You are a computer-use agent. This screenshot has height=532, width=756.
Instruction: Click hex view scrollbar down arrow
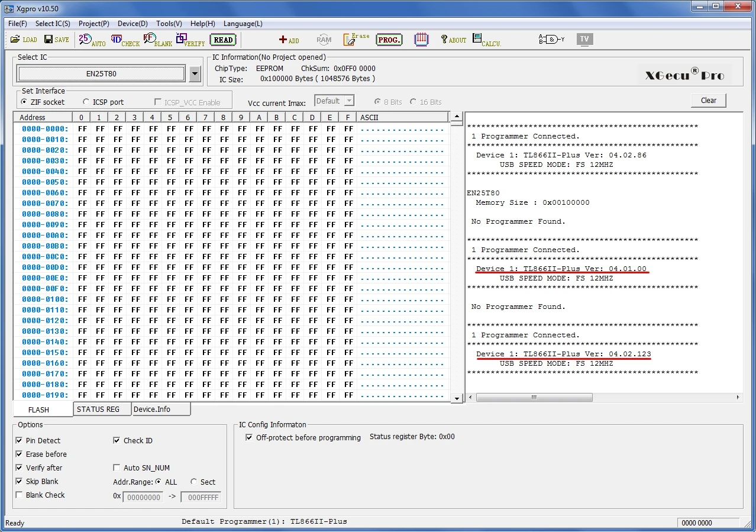(456, 399)
